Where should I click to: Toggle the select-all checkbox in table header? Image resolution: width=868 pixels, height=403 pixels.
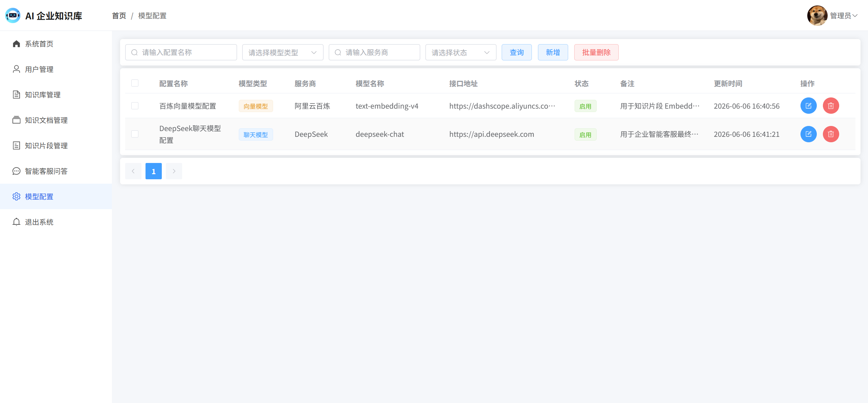[x=135, y=83]
